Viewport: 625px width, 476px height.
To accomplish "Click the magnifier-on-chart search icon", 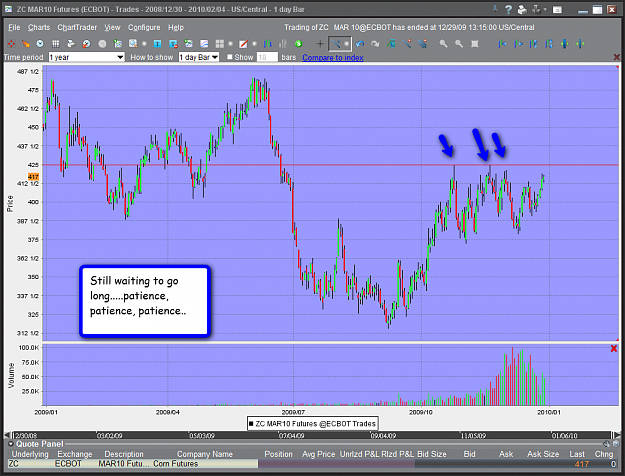I will [133, 44].
